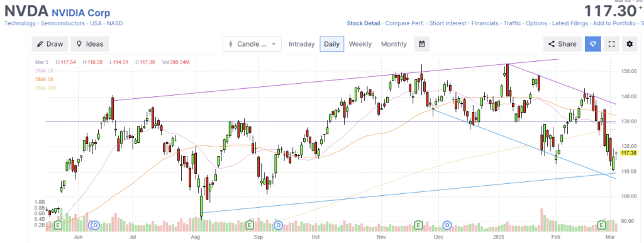Select the Monthly timeframe

(394, 44)
